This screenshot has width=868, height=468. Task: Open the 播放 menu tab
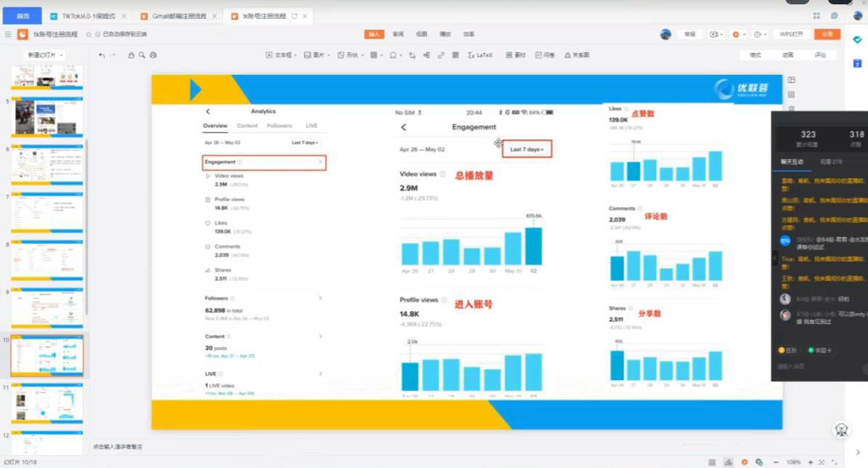pos(445,34)
